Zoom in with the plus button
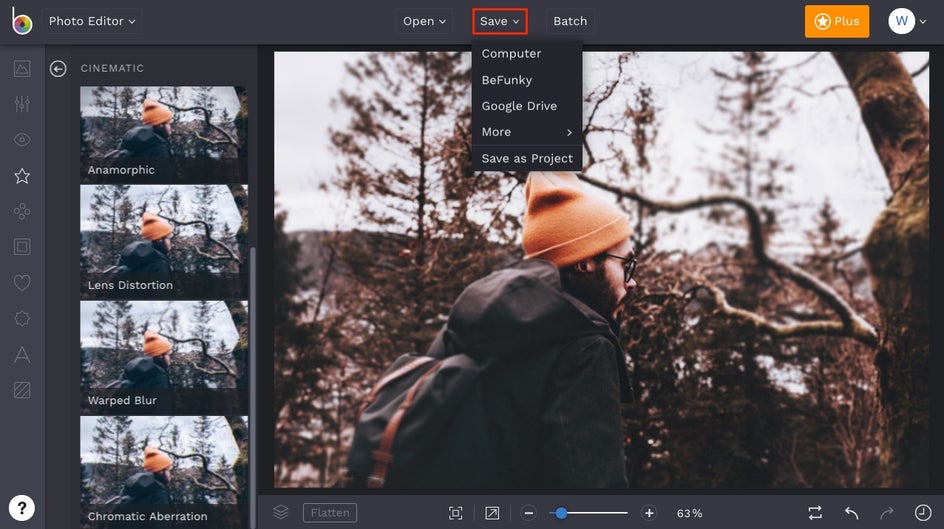 tap(649, 513)
